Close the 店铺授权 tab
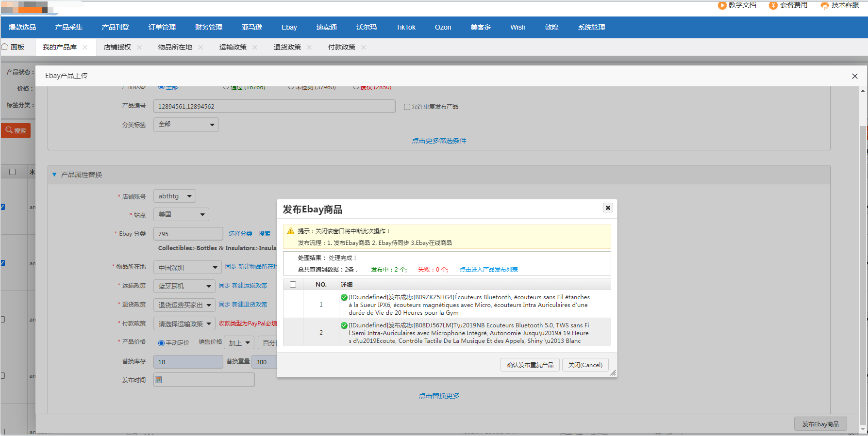Image resolution: width=868 pixels, height=436 pixels. tap(139, 47)
